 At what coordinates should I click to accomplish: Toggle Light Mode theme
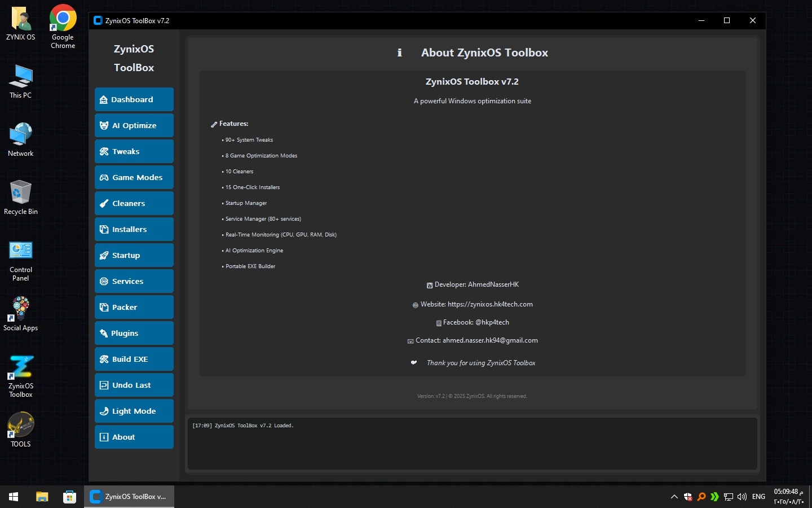click(x=134, y=411)
